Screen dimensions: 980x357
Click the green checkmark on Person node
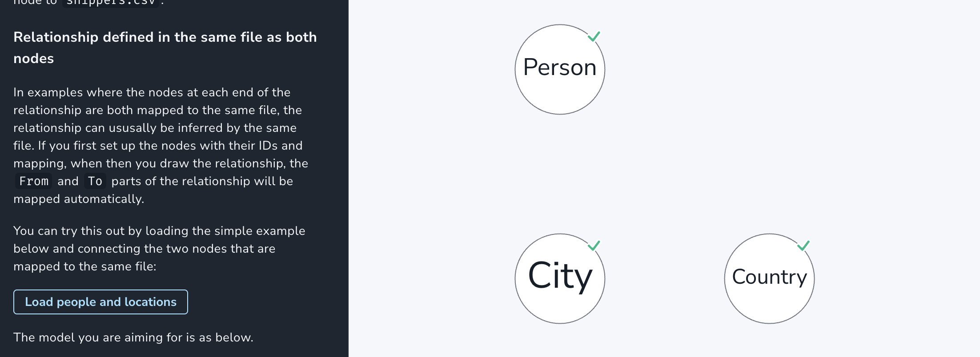594,36
